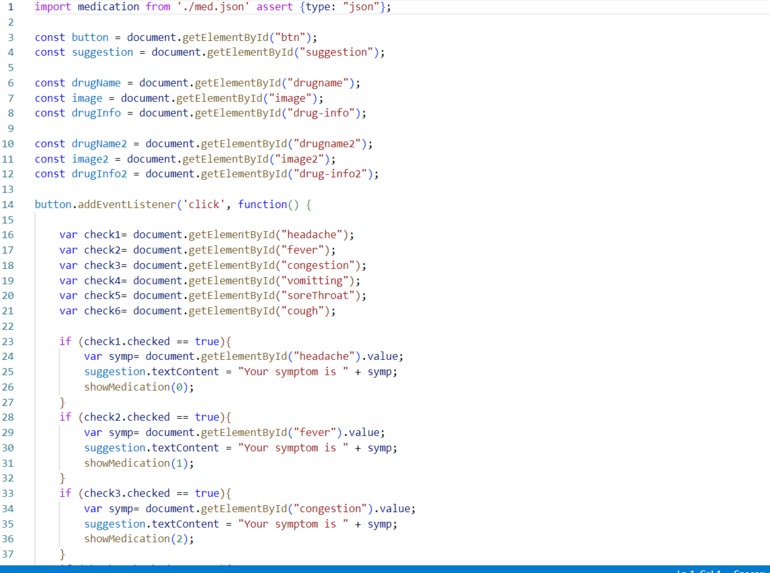Click the assert keyword in import statement
This screenshot has height=573, width=770.
coord(275,7)
